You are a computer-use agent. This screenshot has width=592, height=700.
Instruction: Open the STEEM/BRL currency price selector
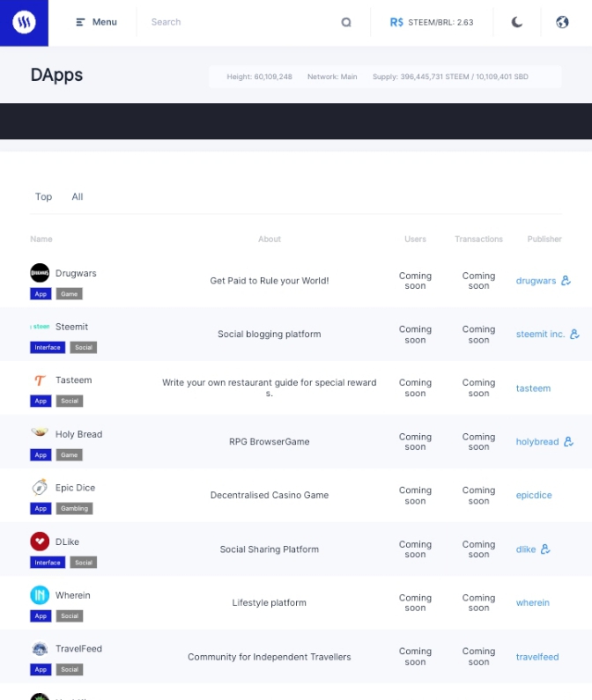coord(432,22)
